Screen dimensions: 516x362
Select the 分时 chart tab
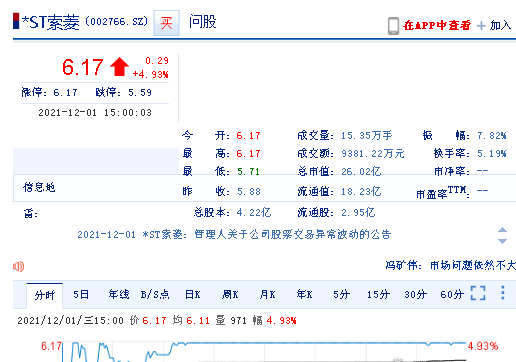point(45,295)
